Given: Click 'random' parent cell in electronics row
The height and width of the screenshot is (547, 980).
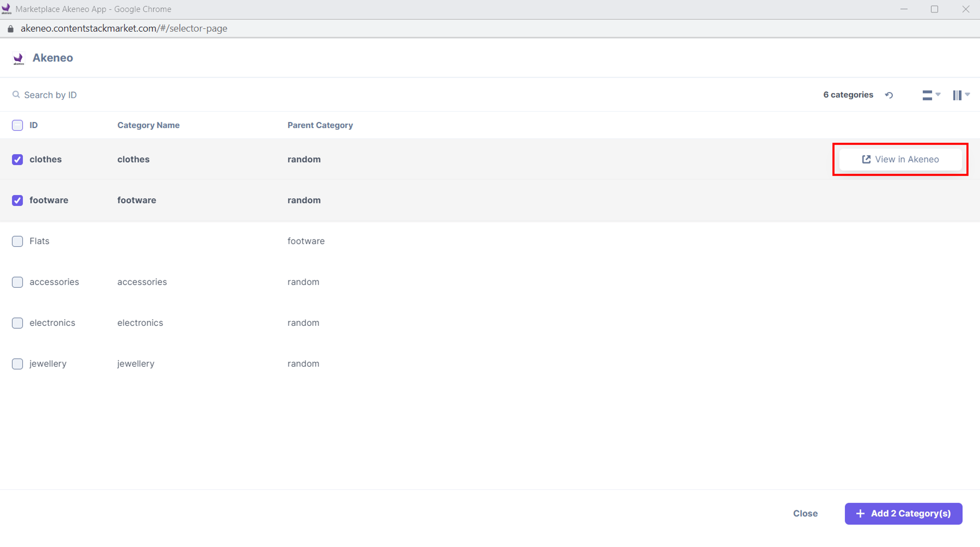Looking at the screenshot, I should click(x=303, y=323).
